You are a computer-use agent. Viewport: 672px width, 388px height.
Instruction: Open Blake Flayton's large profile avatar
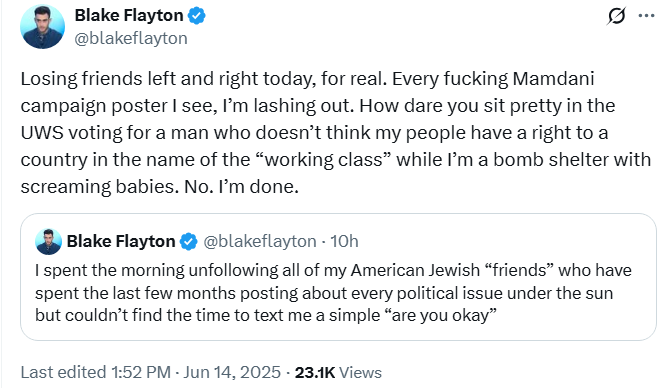point(42,27)
